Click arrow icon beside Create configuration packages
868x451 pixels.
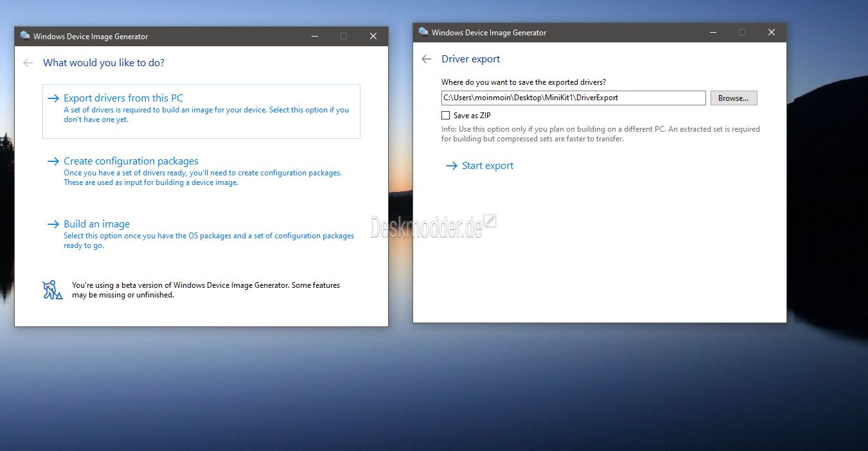pos(53,161)
